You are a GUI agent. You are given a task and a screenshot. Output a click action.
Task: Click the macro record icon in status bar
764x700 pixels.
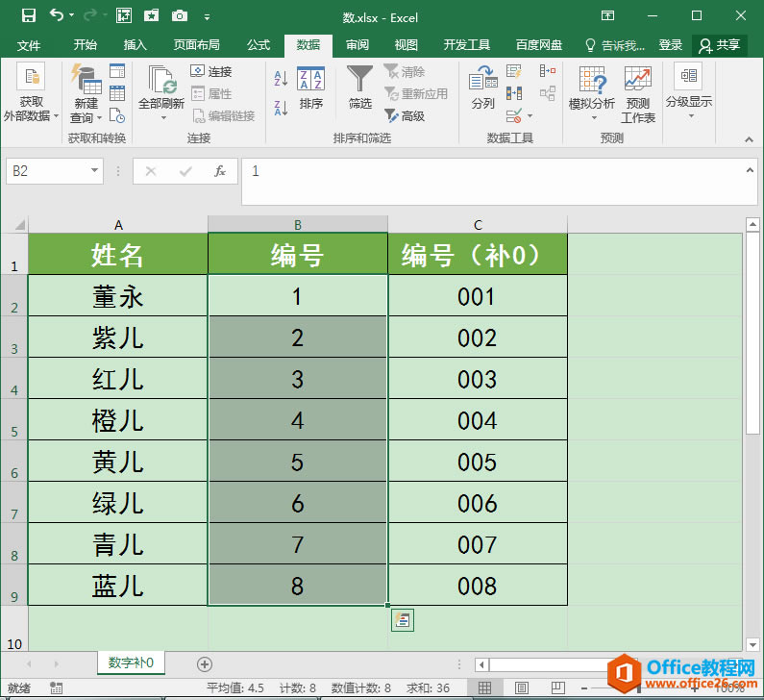pyautogui.click(x=56, y=687)
